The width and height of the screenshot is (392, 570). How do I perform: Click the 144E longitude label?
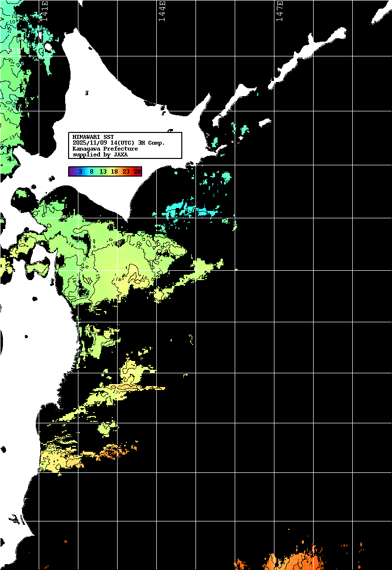click(162, 11)
